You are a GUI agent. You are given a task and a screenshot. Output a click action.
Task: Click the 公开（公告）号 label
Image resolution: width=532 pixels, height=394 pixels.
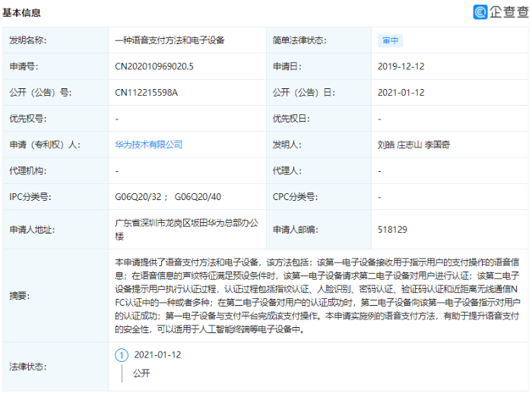point(40,93)
